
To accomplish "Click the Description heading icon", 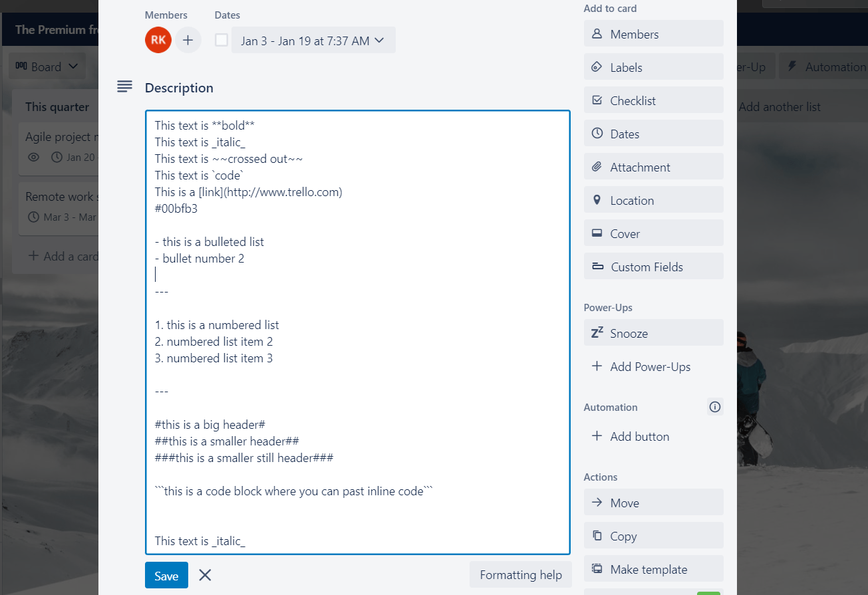I will click(x=124, y=87).
